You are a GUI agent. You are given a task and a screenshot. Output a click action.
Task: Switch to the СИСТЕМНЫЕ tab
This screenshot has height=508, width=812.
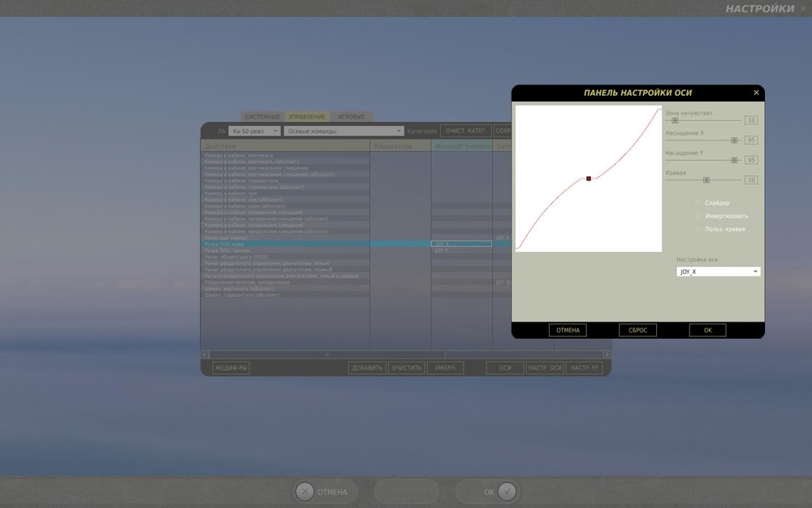pos(262,116)
